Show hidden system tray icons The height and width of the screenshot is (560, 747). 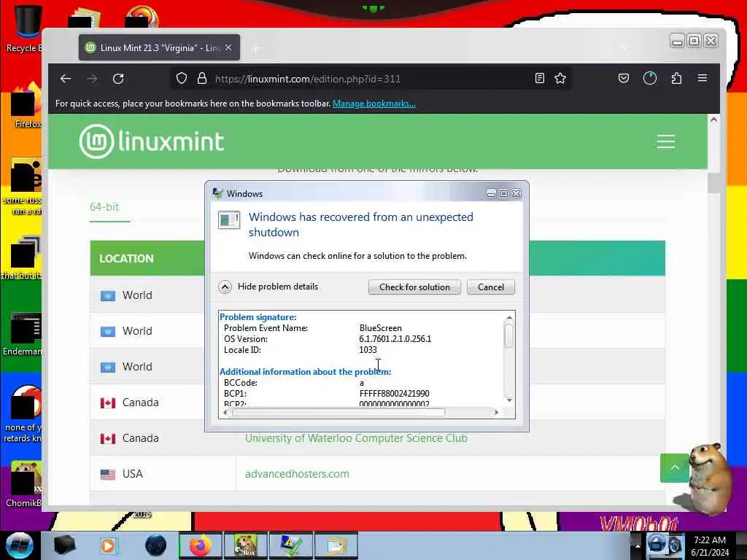[x=638, y=545]
